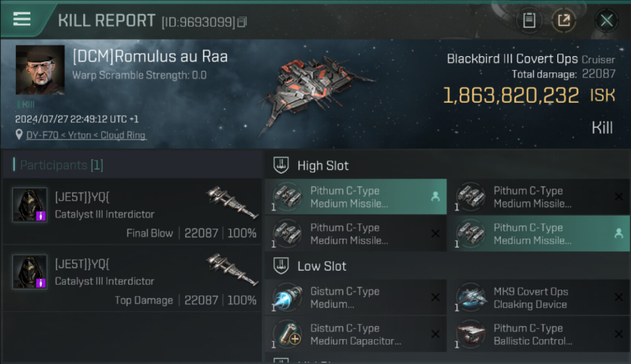
Task: Close the kill report window
Action: [606, 20]
